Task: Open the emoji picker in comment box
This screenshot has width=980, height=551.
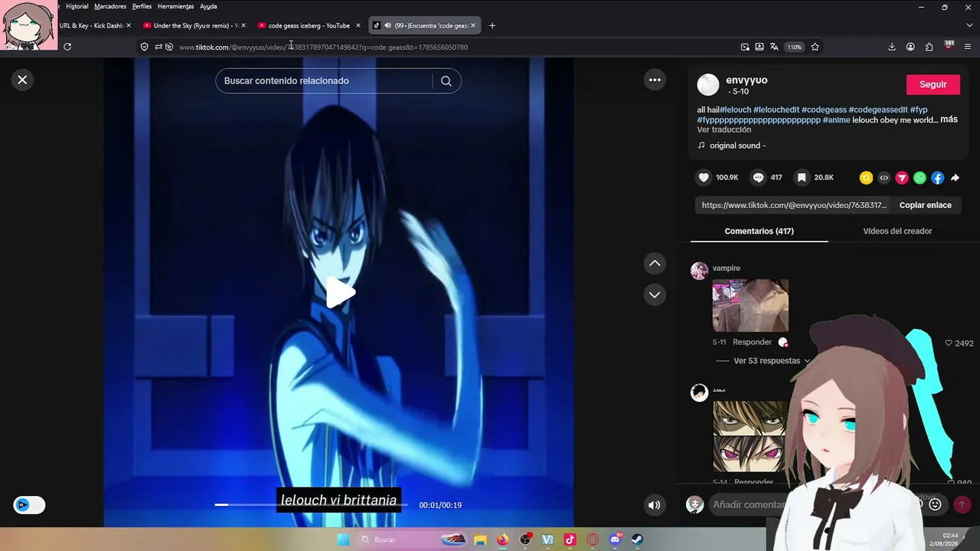Action: 935,504
